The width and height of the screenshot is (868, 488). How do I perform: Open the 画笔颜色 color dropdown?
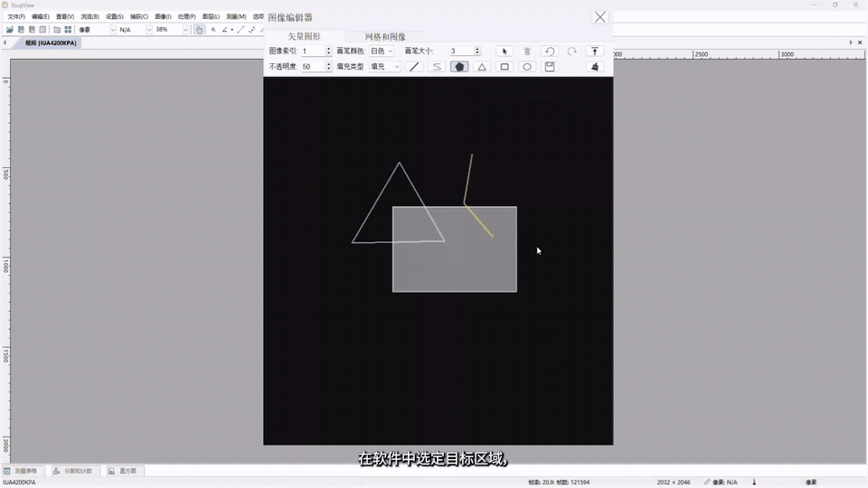tap(382, 51)
